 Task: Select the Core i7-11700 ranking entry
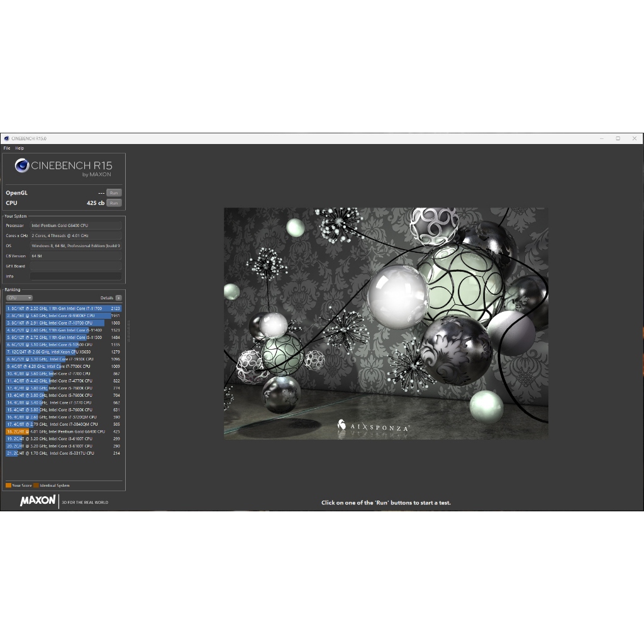point(63,309)
